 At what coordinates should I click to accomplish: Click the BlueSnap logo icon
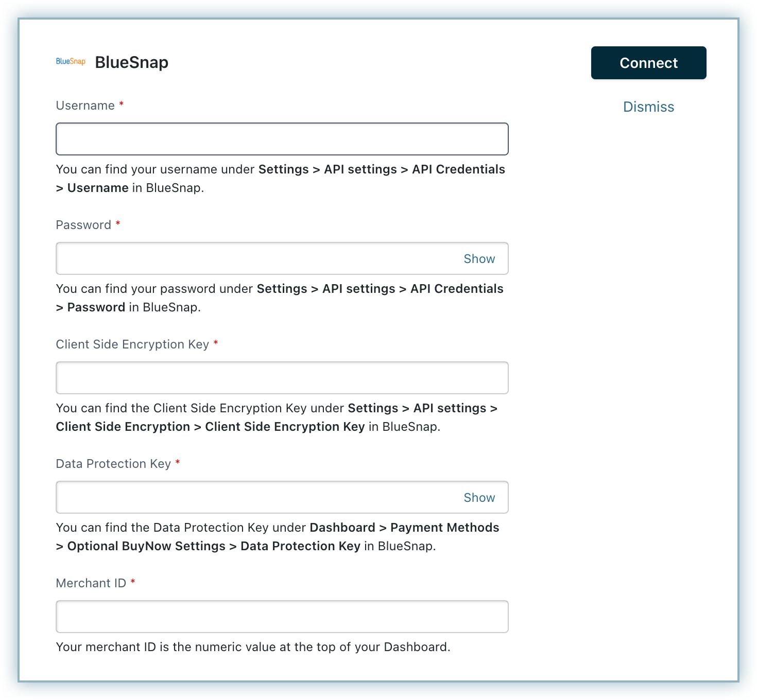[x=71, y=62]
